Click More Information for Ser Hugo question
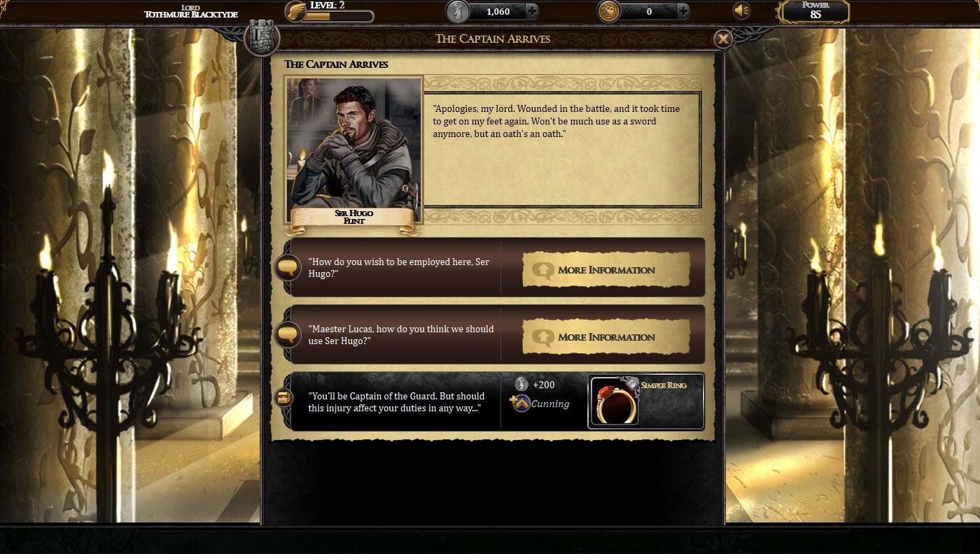 click(606, 270)
